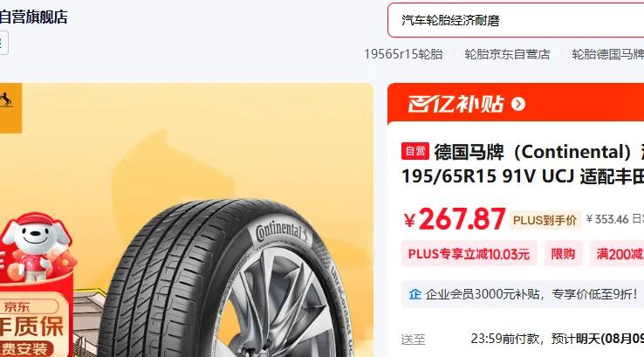
Task: Click the JD mascot dog graphic
Action: [38, 245]
